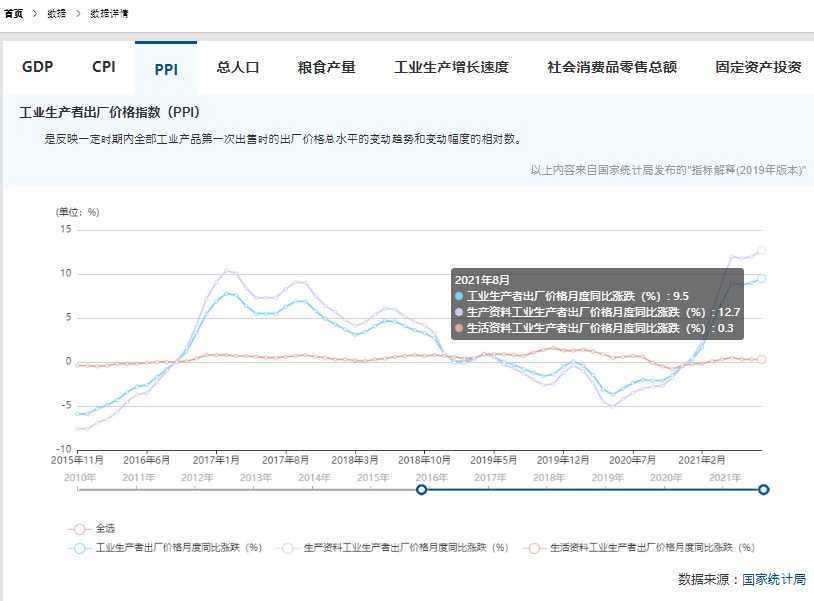Viewport: 814px width, 601px height.
Task: Click the left range slider handle at 2016年
Action: [x=421, y=489]
